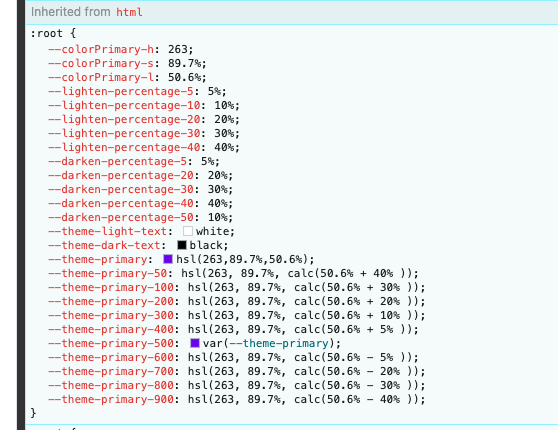Open the black swatch next to theme-dark-text

click(x=181, y=245)
